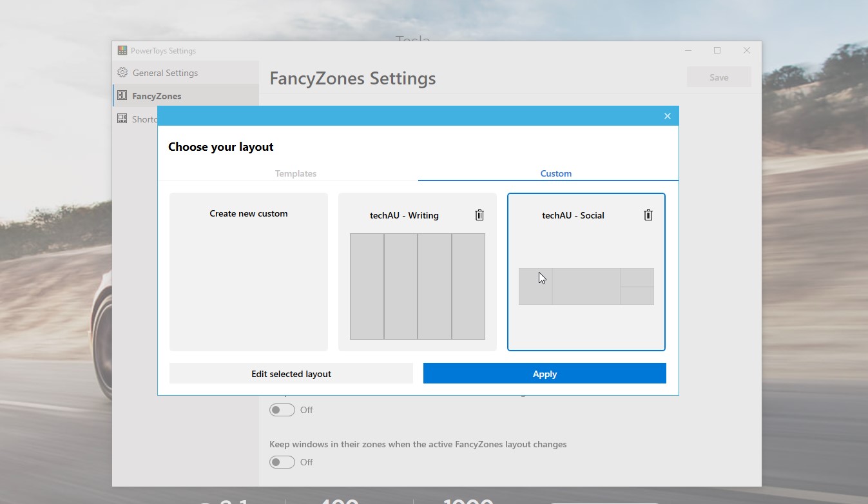
Task: Delete the techAU - Writing layout
Action: coord(479,215)
